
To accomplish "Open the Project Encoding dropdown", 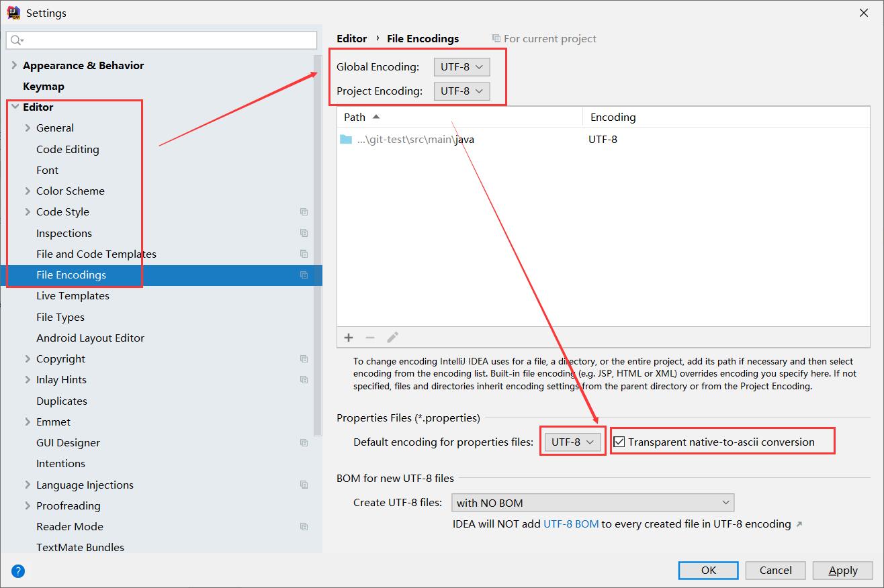I will tap(462, 91).
